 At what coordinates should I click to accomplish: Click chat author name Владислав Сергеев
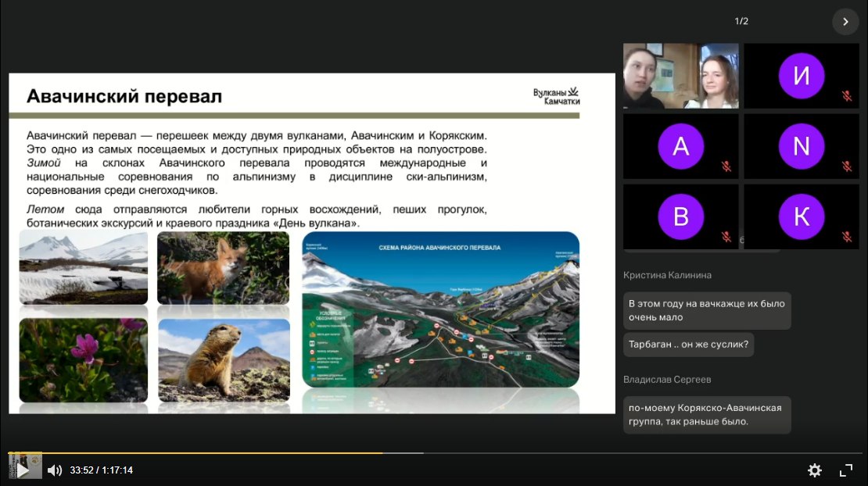point(667,380)
